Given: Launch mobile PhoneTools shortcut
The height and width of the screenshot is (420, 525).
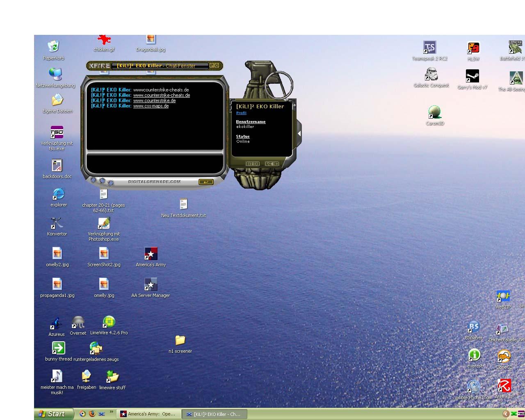Looking at the screenshot, I should pyautogui.click(x=473, y=390).
